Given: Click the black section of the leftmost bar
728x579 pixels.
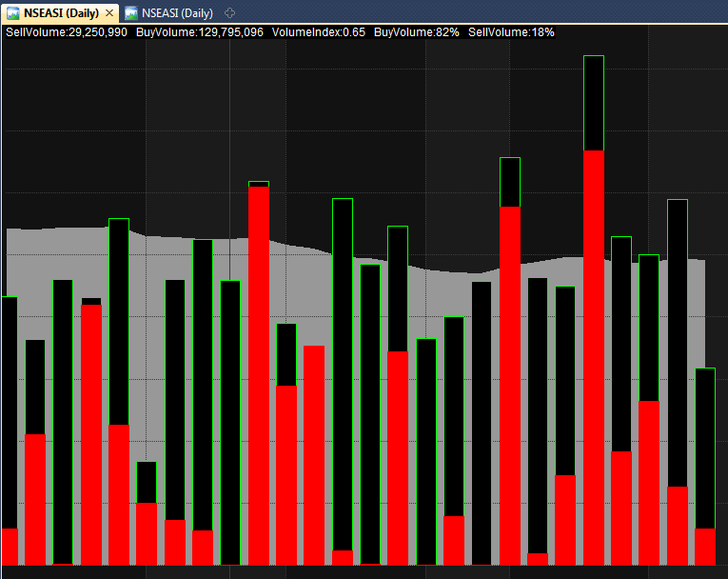Looking at the screenshot, I should coord(9,411).
